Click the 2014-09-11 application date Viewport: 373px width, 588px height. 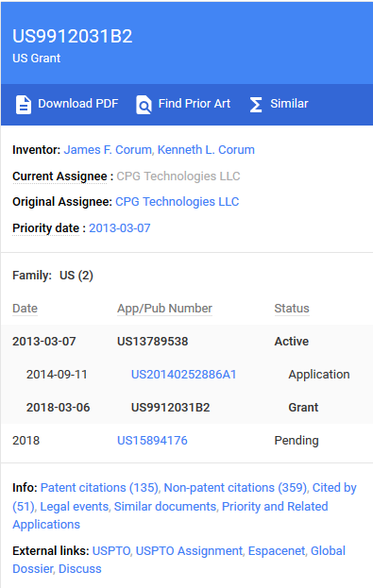57,375
